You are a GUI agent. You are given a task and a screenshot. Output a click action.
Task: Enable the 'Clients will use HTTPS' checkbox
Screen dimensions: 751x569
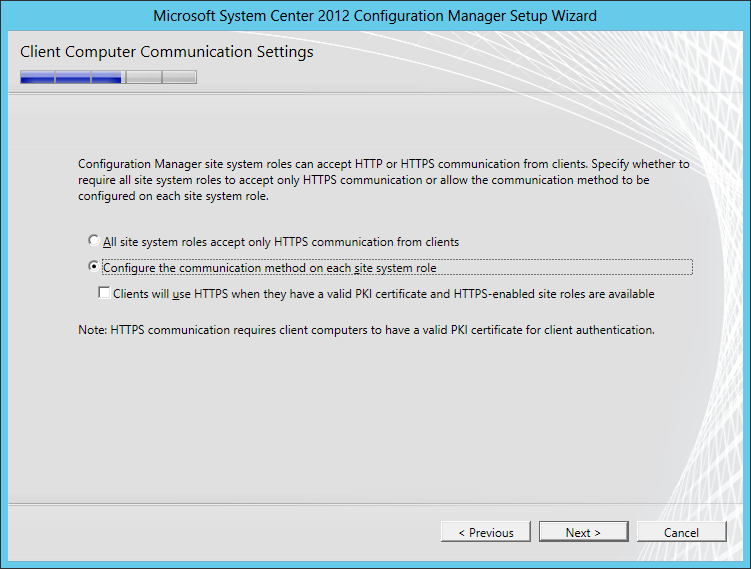(104, 293)
